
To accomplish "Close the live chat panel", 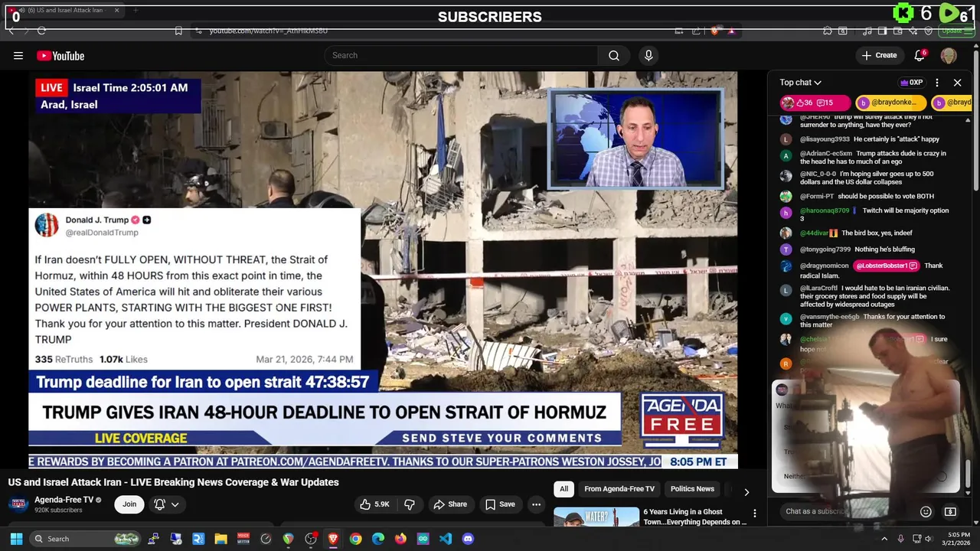I will pos(957,83).
